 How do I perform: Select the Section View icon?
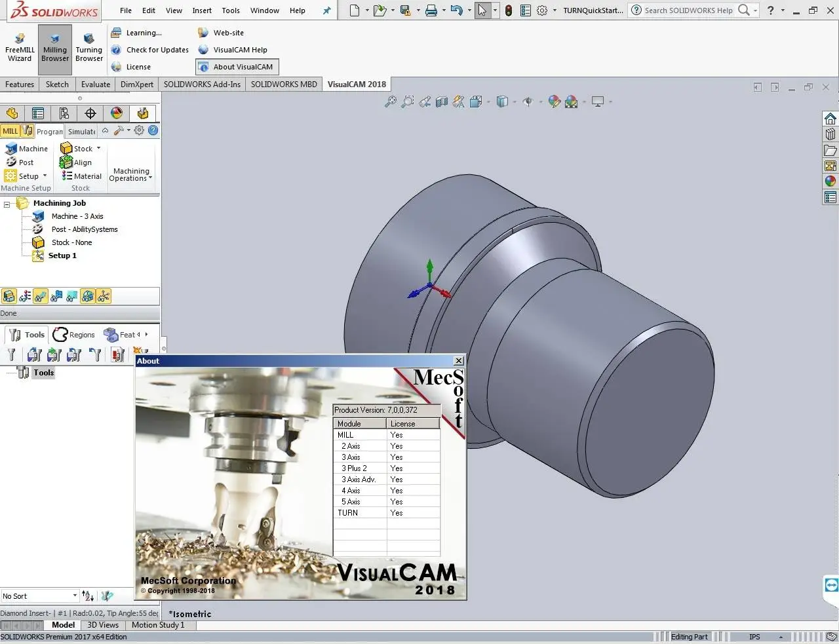pyautogui.click(x=441, y=102)
